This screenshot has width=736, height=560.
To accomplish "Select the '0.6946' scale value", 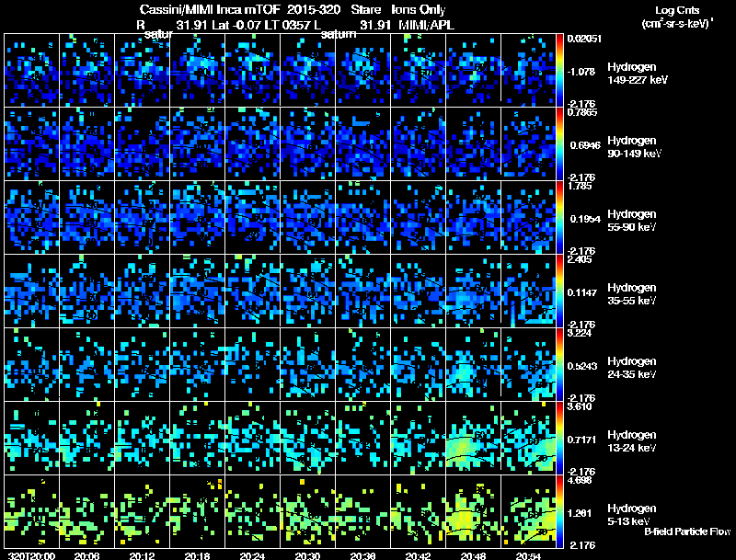I will click(x=585, y=145).
